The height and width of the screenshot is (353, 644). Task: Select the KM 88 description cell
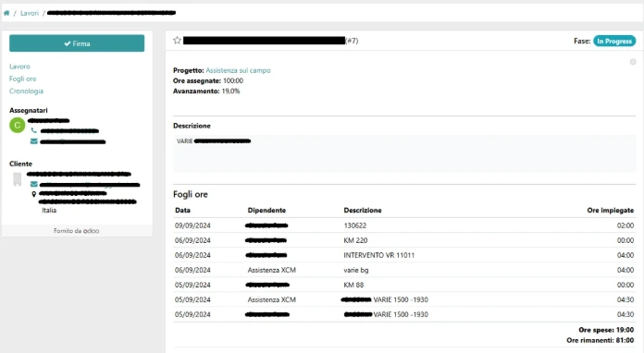pos(353,285)
